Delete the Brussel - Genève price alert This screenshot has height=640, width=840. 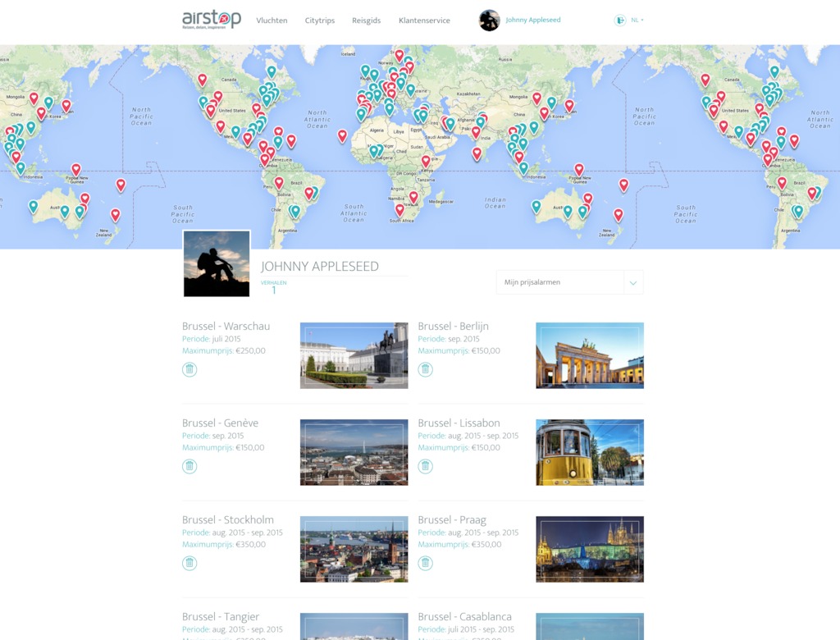pos(189,466)
